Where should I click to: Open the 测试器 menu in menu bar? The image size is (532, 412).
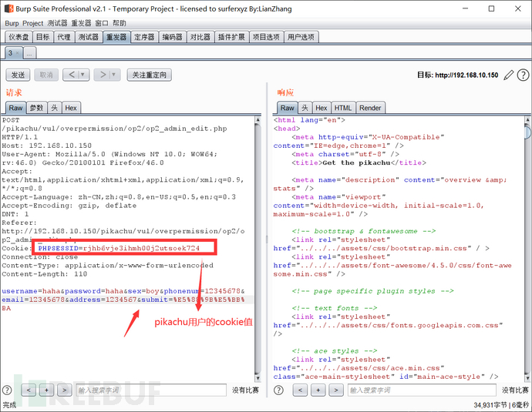[x=57, y=23]
